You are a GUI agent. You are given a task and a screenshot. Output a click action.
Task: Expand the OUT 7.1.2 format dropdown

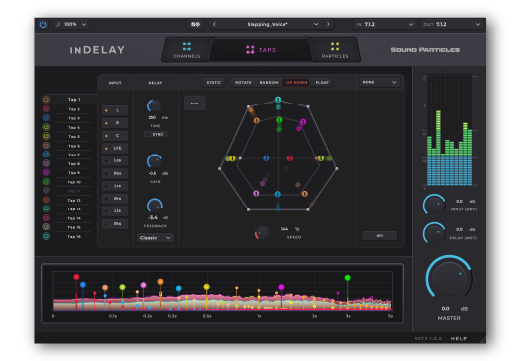point(451,24)
